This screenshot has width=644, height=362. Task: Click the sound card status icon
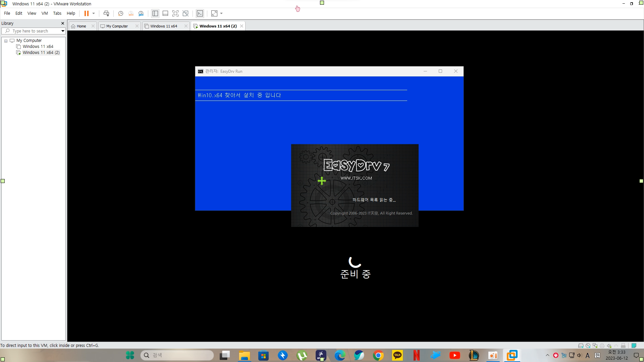click(609, 346)
